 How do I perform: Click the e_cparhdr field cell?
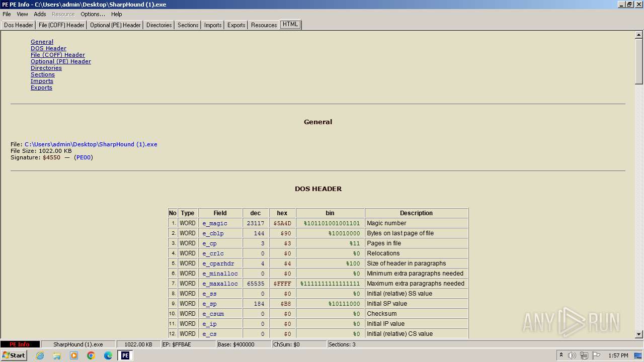(220, 263)
